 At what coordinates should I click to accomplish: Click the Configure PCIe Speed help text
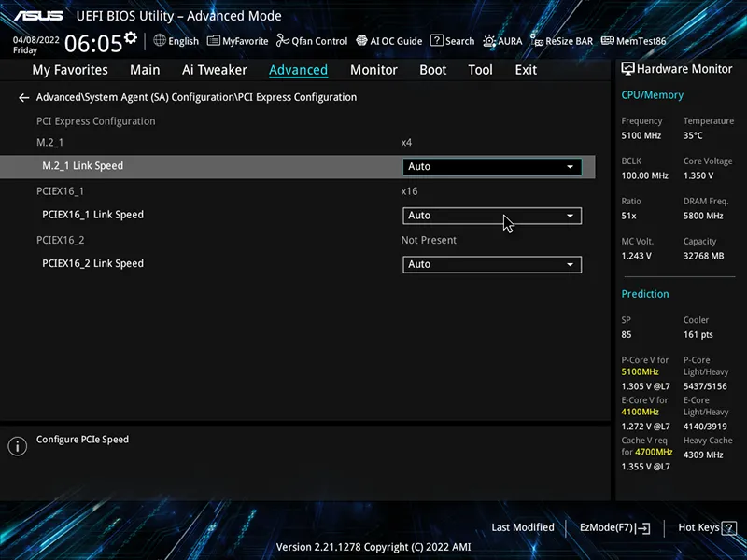click(82, 440)
